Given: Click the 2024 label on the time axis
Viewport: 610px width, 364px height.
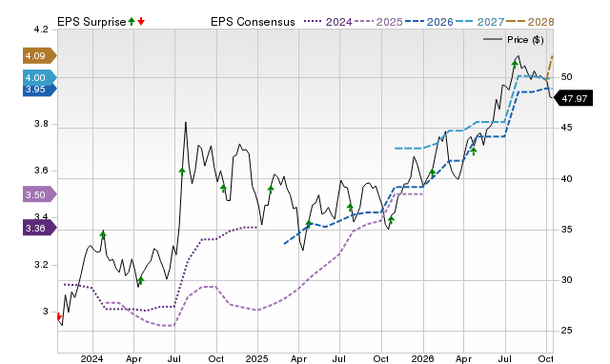Looking at the screenshot, I should (92, 358).
